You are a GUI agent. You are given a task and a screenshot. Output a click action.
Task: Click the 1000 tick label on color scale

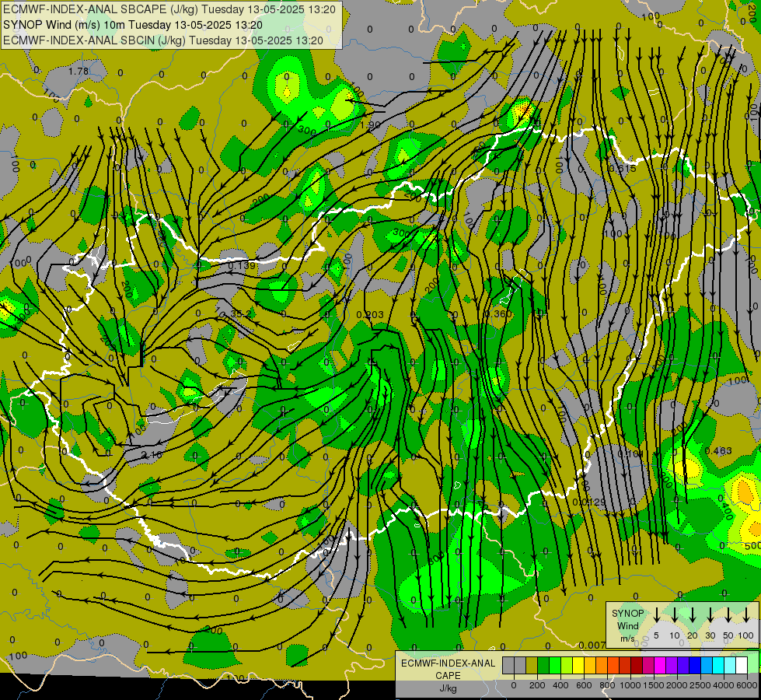click(630, 685)
